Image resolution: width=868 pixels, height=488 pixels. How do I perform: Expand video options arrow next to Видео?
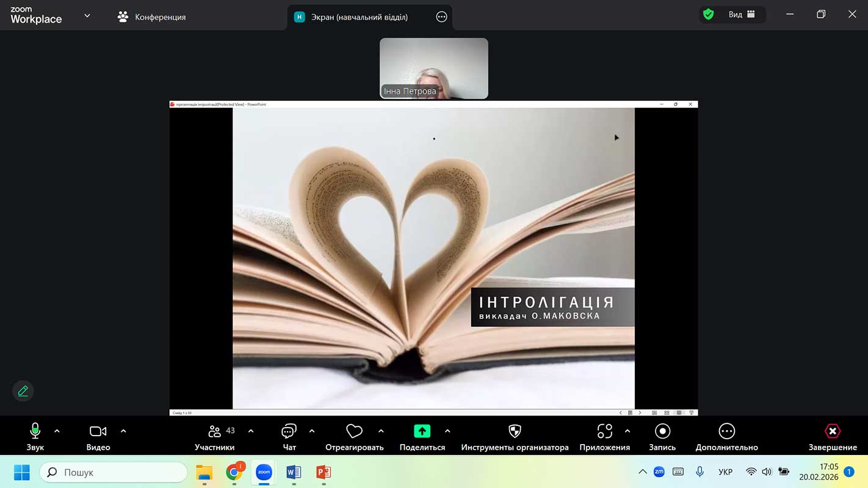point(123,431)
